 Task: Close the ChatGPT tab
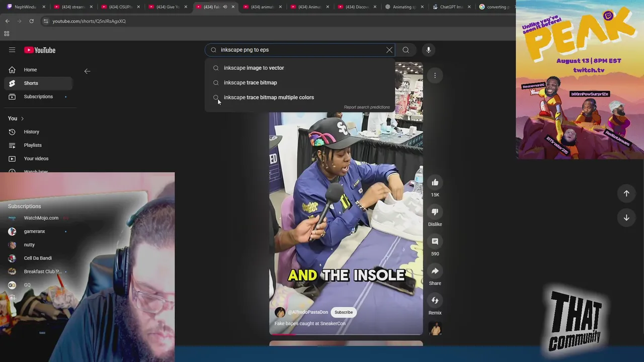469,7
